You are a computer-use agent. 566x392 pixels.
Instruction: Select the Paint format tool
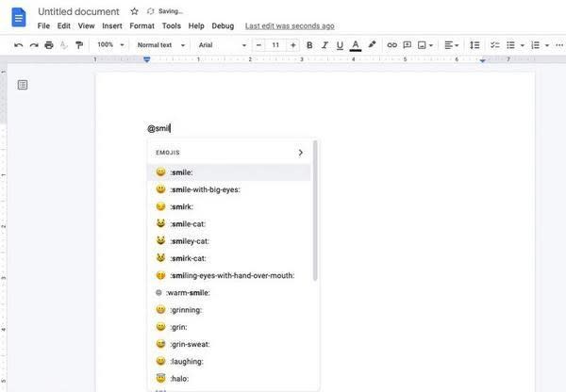(77, 44)
